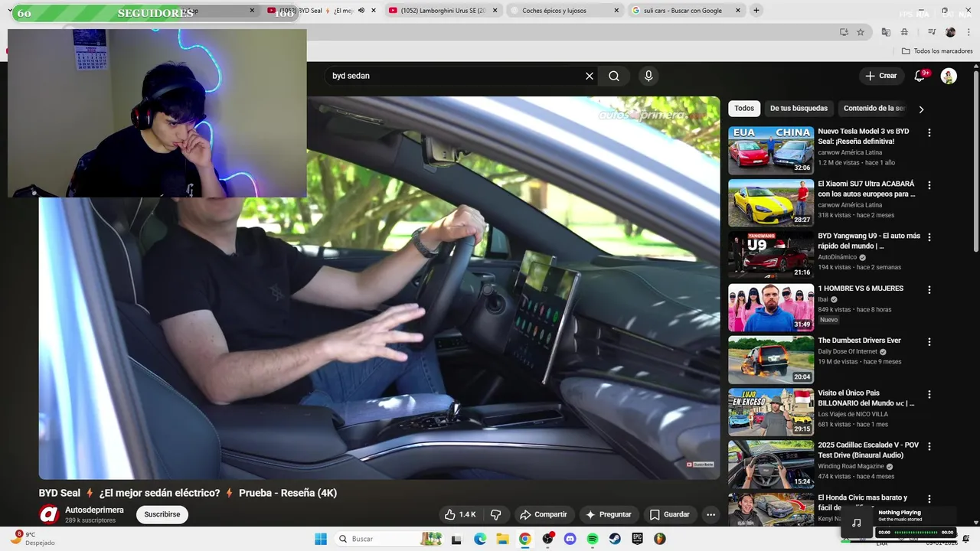This screenshot has width=980, height=551.
Task: Close the Lamborghini Urus SE tab
Action: coord(495,11)
